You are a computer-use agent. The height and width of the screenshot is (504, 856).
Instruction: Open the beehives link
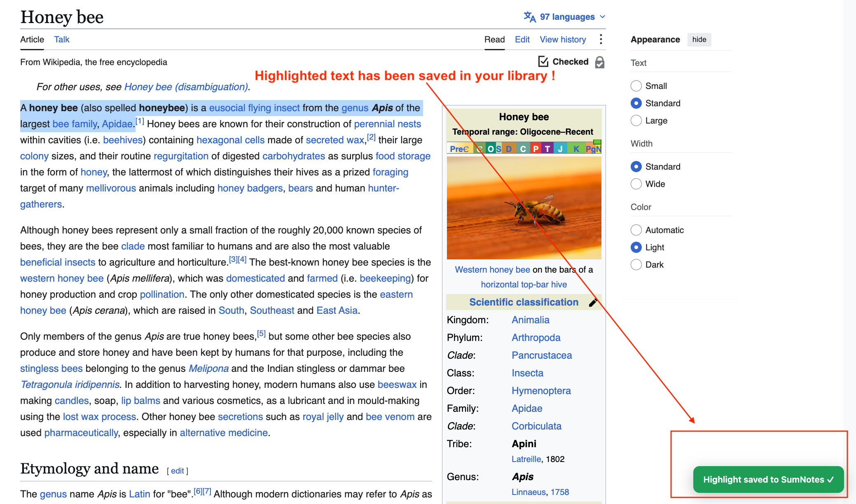tap(123, 140)
